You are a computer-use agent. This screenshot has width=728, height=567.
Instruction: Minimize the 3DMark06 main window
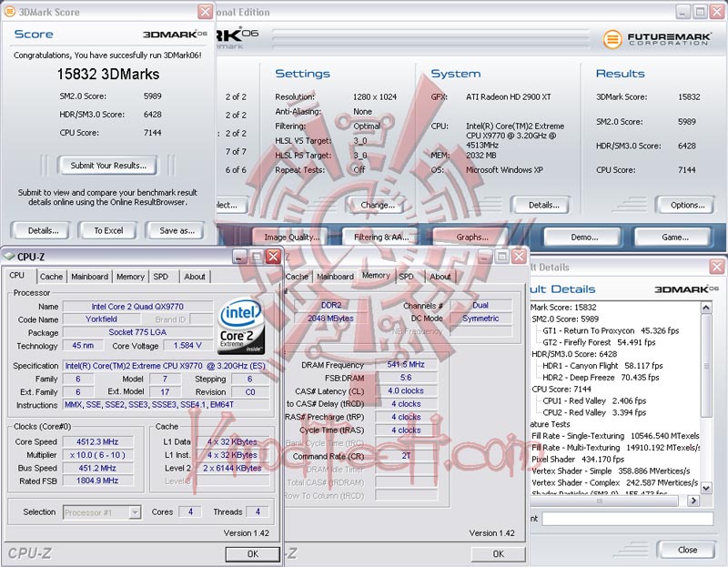pyautogui.click(x=682, y=12)
